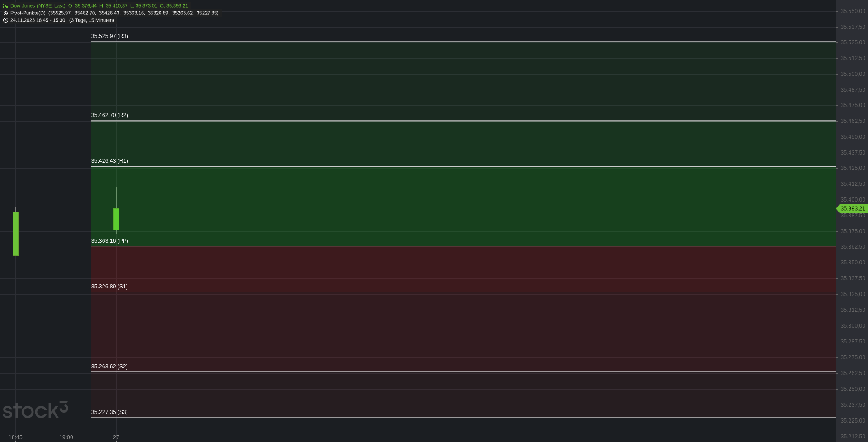Click the 19:00 time axis label

(x=66, y=437)
